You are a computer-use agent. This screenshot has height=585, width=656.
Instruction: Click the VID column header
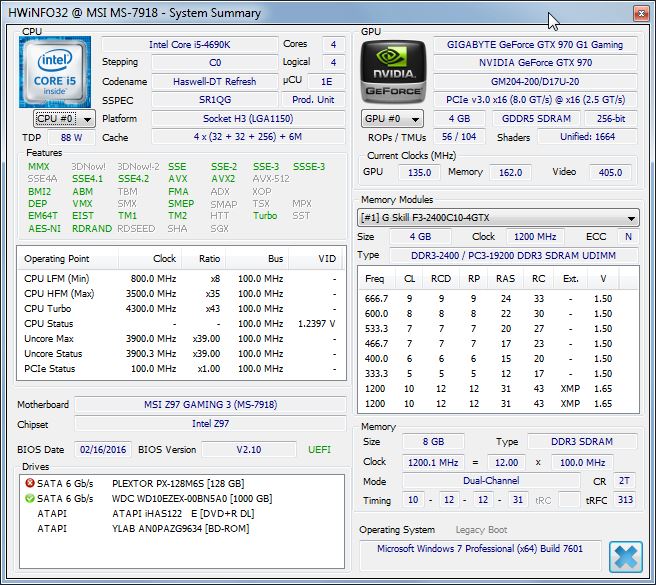[x=315, y=259]
